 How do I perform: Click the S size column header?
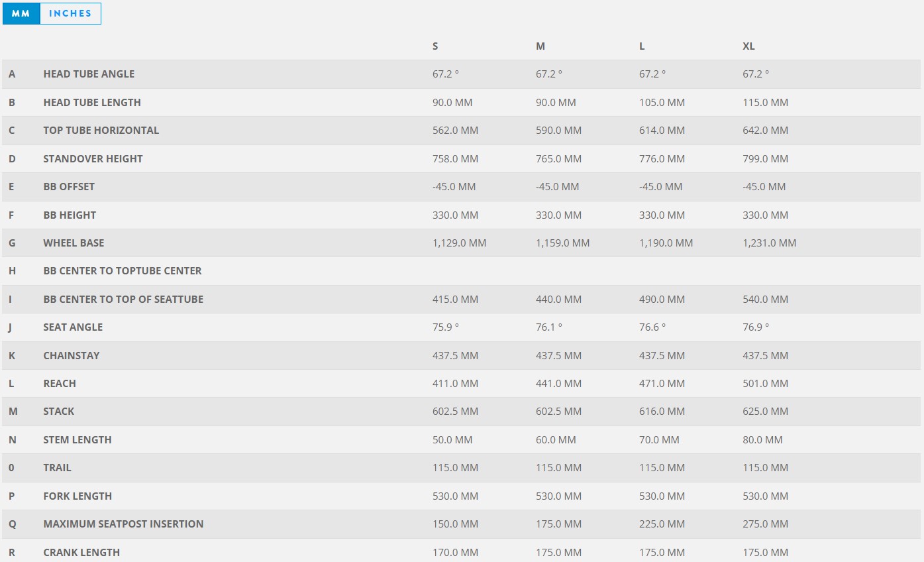435,46
